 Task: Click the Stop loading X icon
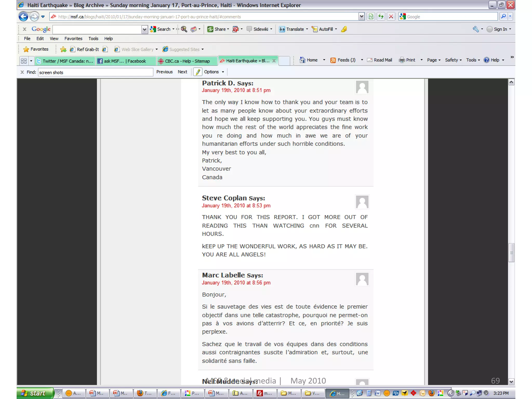click(x=391, y=17)
